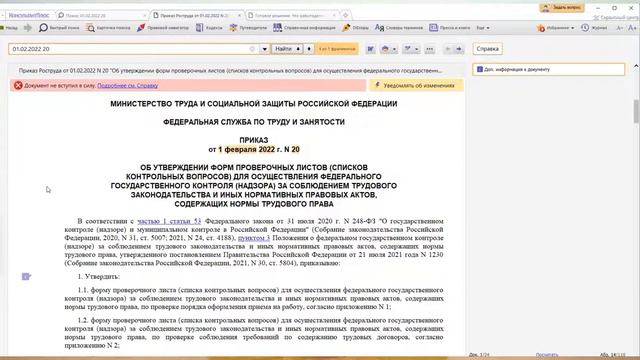Image resolution: width=640 pixels, height=360 pixels.
Task: Click the bookmark/add to favorites icon
Action: pos(407,49)
